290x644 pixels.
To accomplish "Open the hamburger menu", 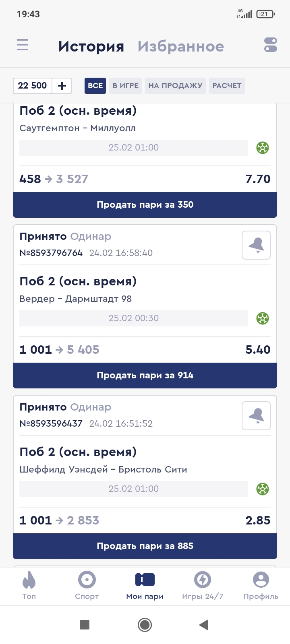I will 23,45.
